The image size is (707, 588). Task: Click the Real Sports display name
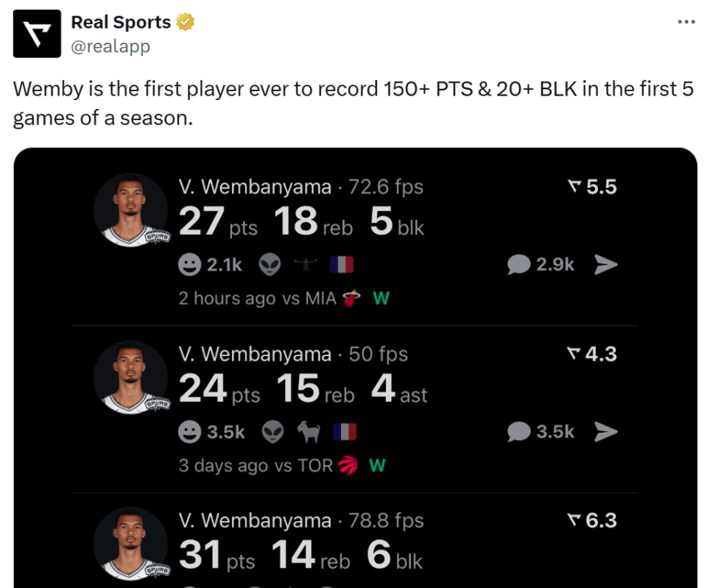(120, 23)
